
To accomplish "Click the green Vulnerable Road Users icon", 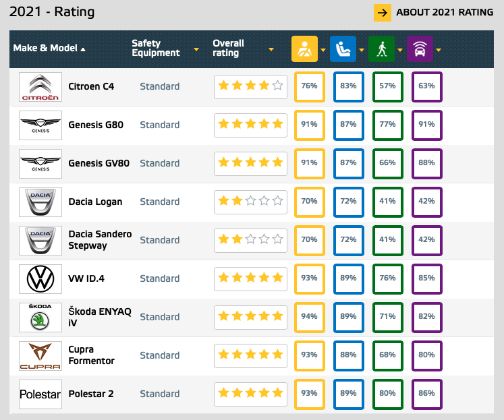I will pyautogui.click(x=381, y=49).
